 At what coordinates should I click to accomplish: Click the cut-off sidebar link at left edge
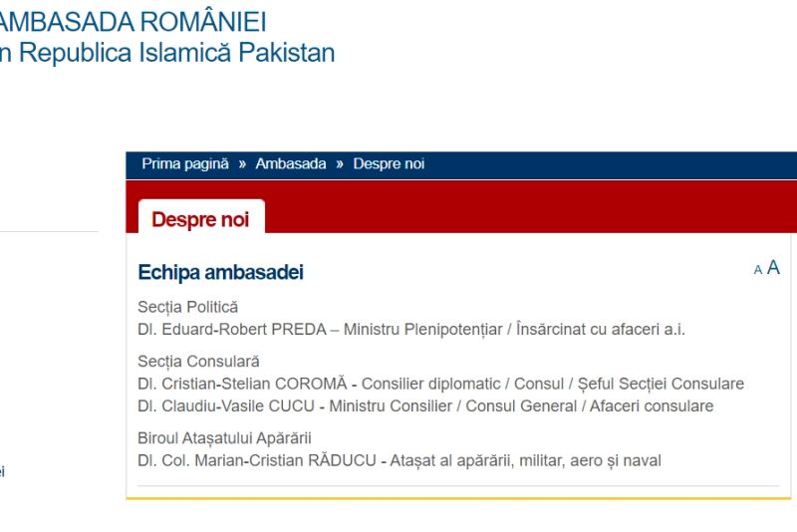[x=2, y=471]
